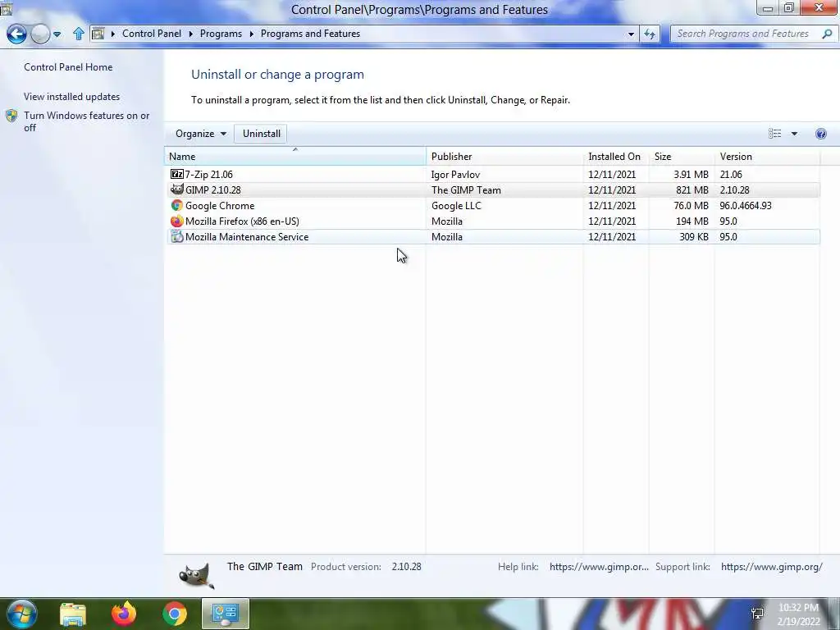Open Control Panel Home link
The image size is (840, 630).
(68, 67)
